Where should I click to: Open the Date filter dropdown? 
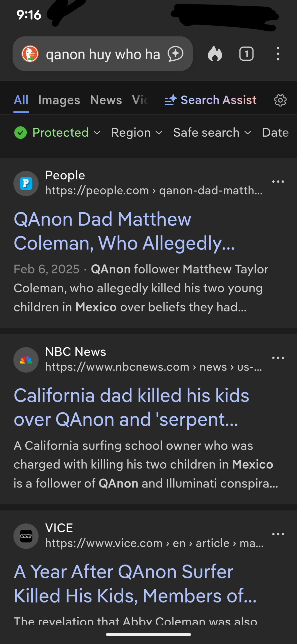pyautogui.click(x=275, y=133)
